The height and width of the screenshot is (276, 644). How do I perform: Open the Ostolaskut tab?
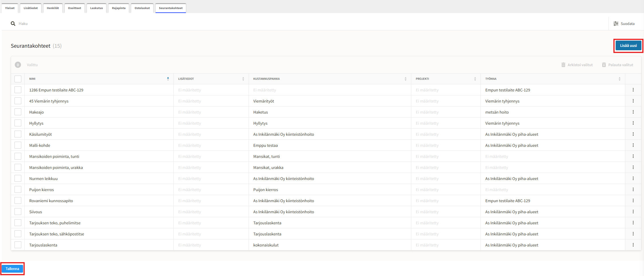pyautogui.click(x=142, y=8)
